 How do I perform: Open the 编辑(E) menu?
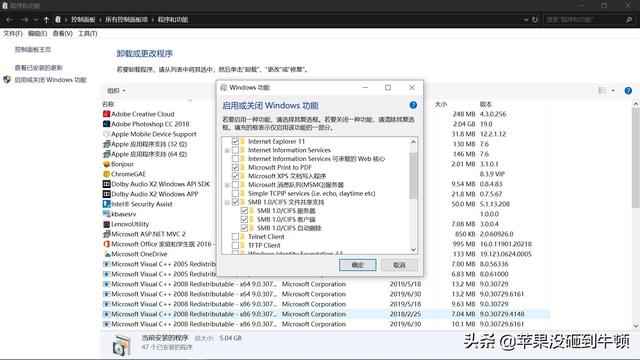37,33
